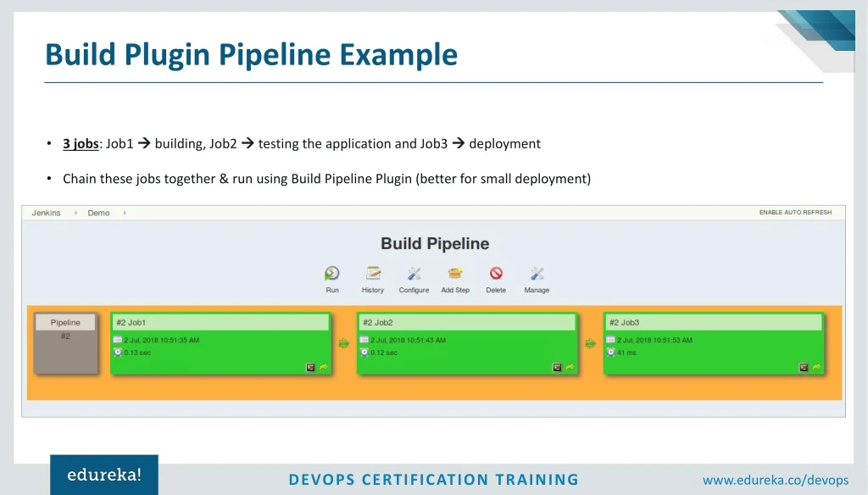The height and width of the screenshot is (495, 868).
Task: Open the Demo breadcrumb item
Action: [x=98, y=213]
